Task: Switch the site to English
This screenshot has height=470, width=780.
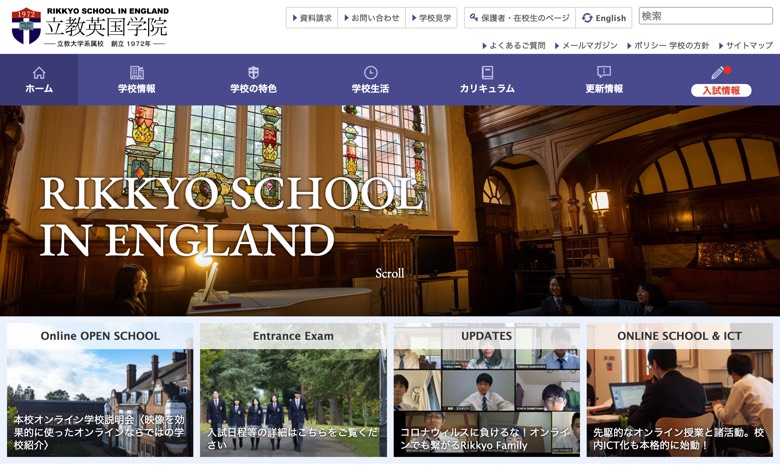Action: click(604, 18)
